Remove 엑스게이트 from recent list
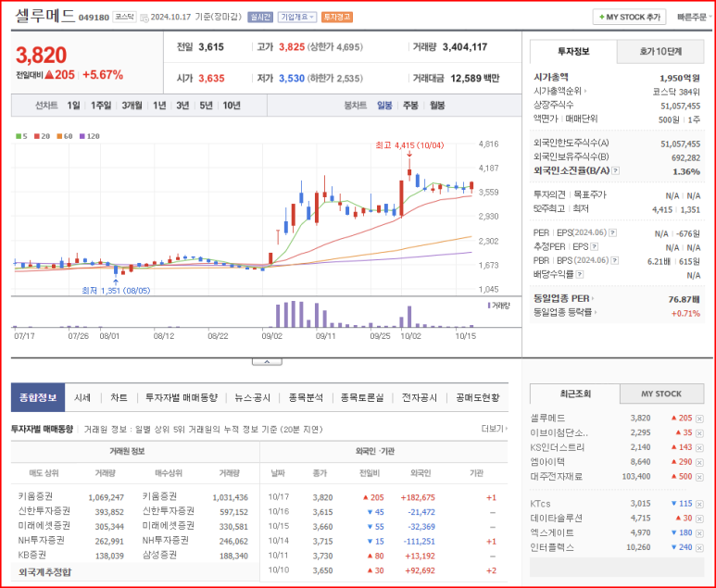The width and height of the screenshot is (716, 588). [x=699, y=532]
